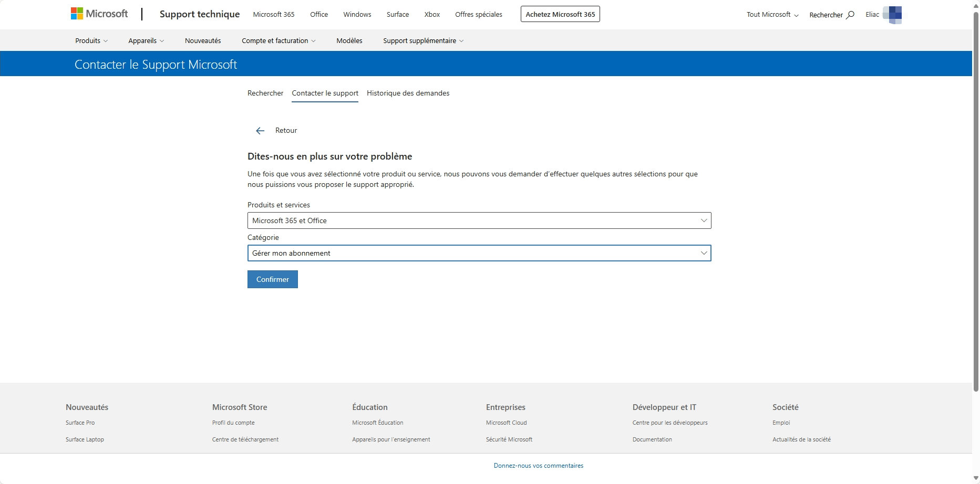Open the Produits et services dropdown

click(x=479, y=220)
